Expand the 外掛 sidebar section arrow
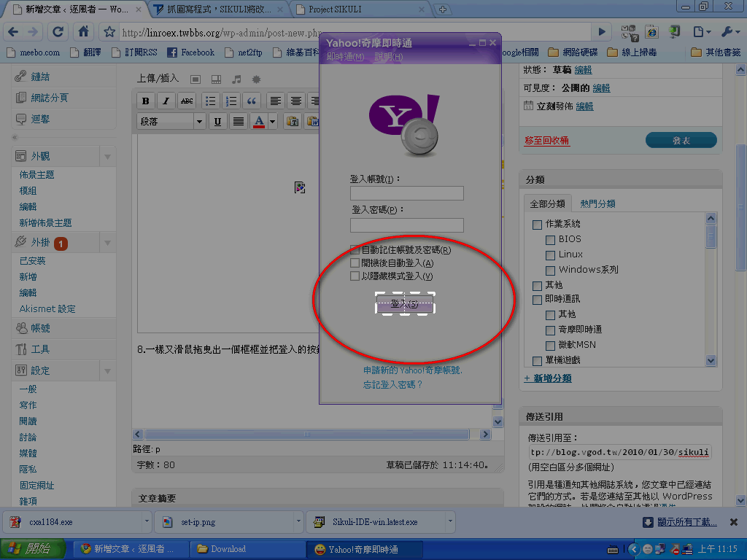The width and height of the screenshot is (747, 560). point(107,243)
